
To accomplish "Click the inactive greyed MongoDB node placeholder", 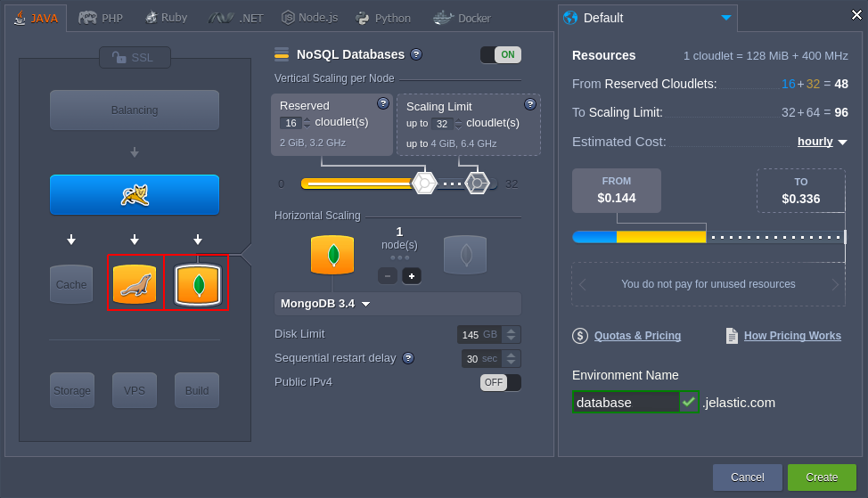I will (x=465, y=255).
